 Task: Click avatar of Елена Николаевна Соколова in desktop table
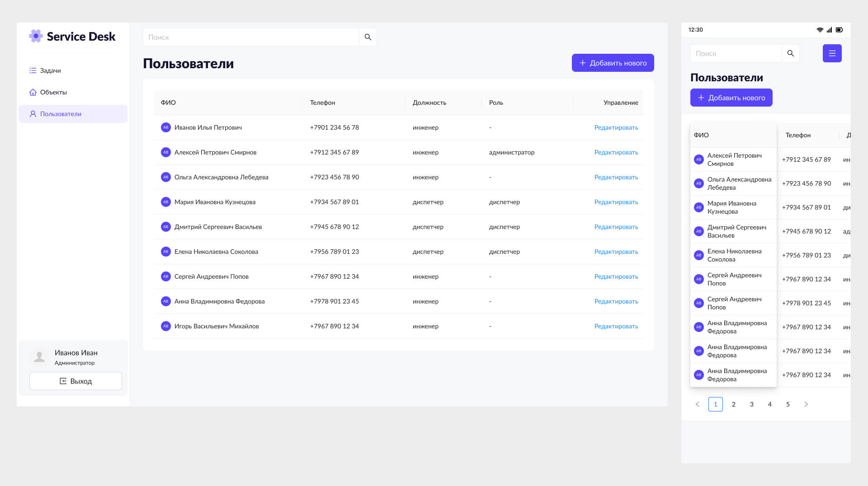(166, 252)
